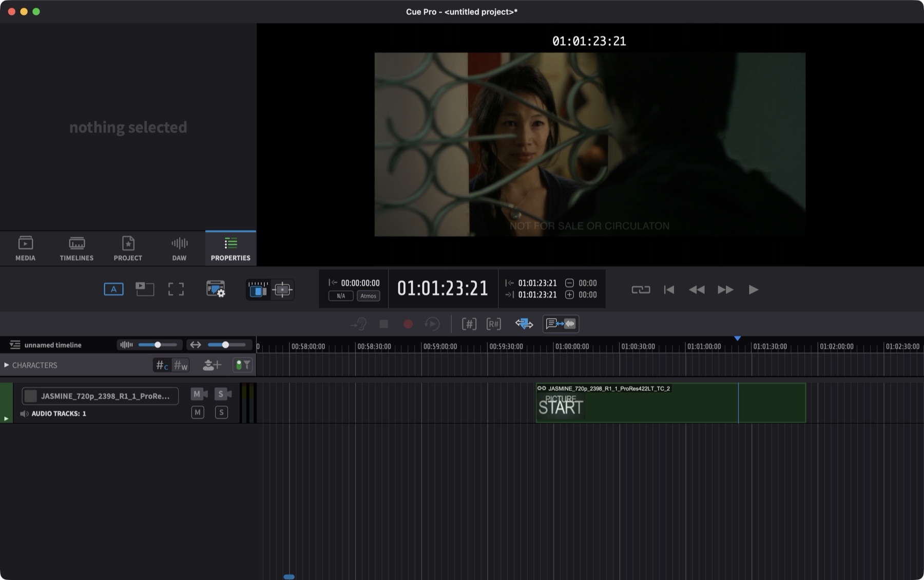This screenshot has height=580, width=924.
Task: Adjust the horizontal zoom slider
Action: [x=225, y=345]
